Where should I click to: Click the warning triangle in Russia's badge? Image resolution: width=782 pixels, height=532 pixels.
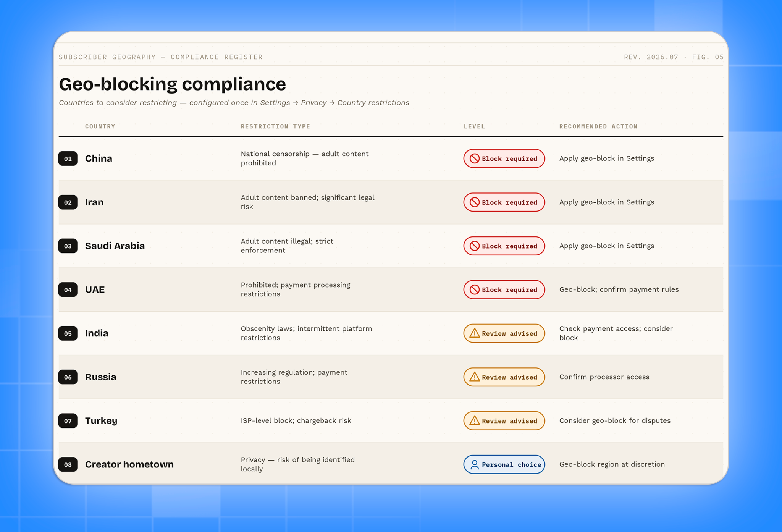coord(474,377)
